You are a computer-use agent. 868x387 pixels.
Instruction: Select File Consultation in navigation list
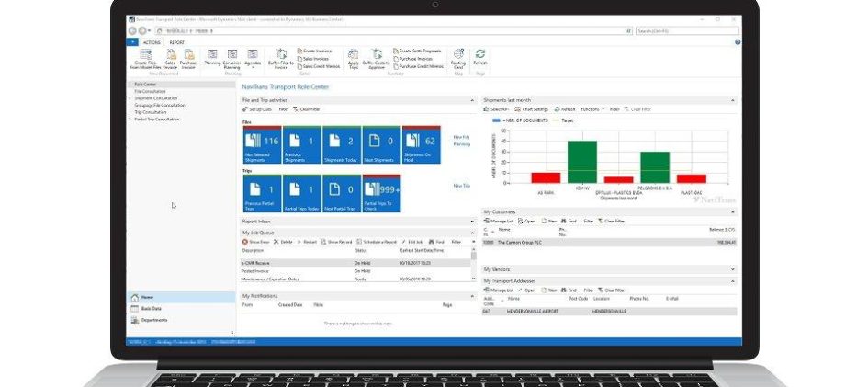click(x=150, y=91)
